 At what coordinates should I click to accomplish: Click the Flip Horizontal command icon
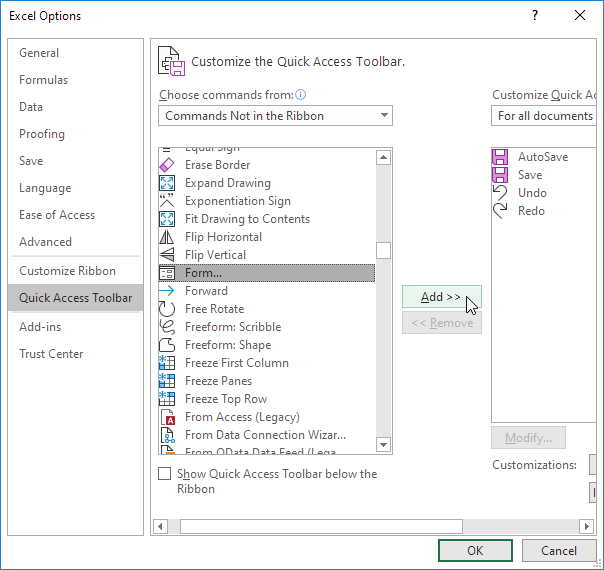pos(167,237)
